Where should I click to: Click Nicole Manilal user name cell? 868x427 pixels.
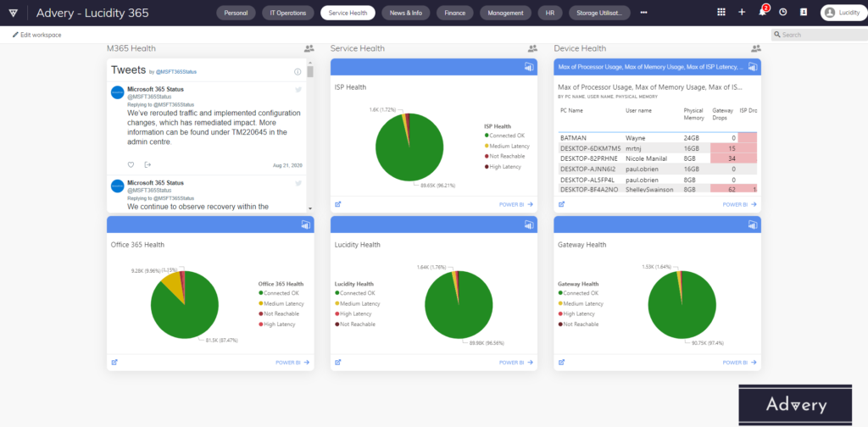point(647,158)
